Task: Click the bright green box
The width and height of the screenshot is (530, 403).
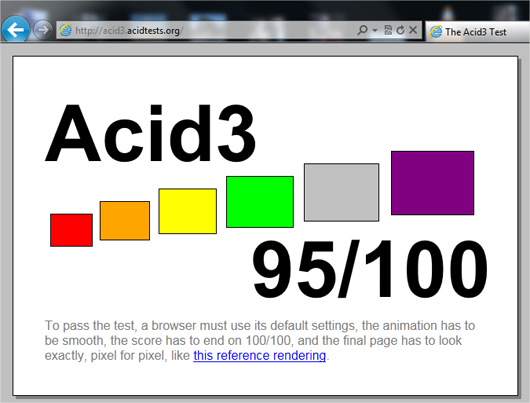Action: click(260, 202)
